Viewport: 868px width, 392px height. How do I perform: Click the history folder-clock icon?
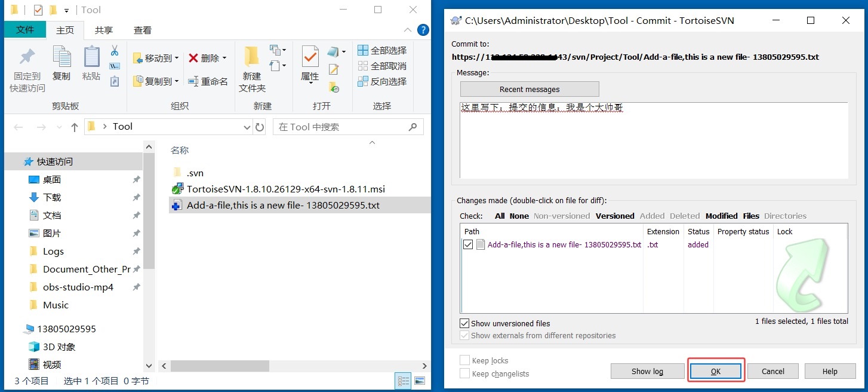click(x=334, y=87)
